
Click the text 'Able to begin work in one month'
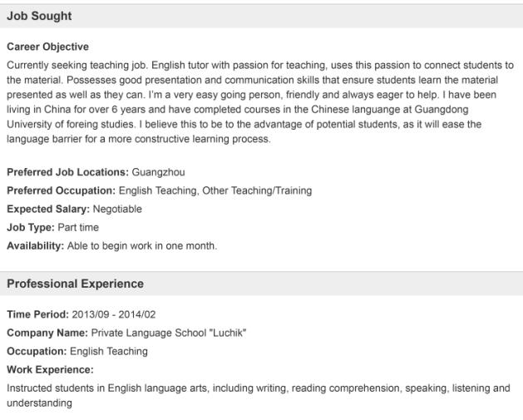(x=143, y=245)
